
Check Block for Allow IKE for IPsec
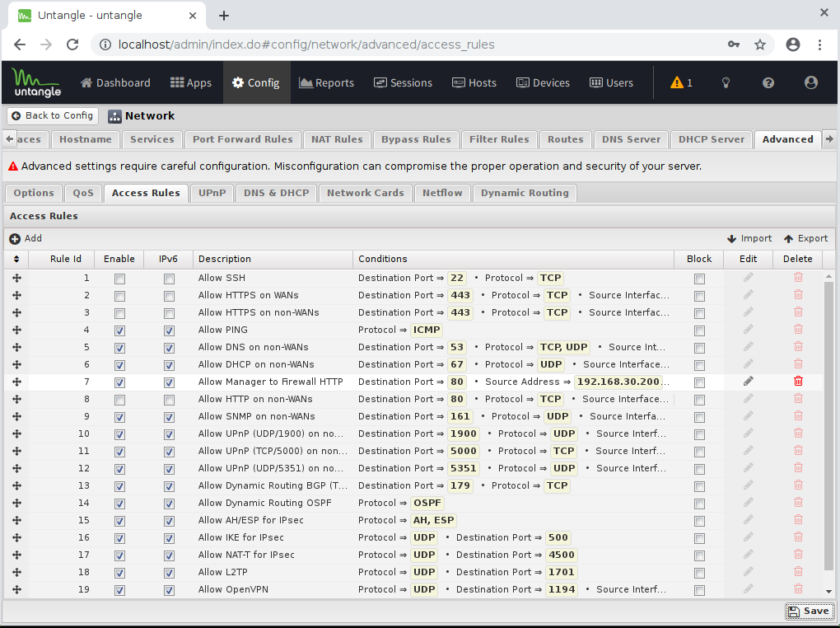pyautogui.click(x=699, y=538)
